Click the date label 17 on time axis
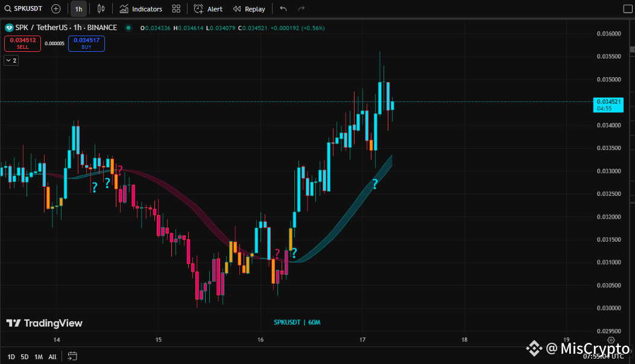Screen dimensions: 635x364 [x=362, y=340]
